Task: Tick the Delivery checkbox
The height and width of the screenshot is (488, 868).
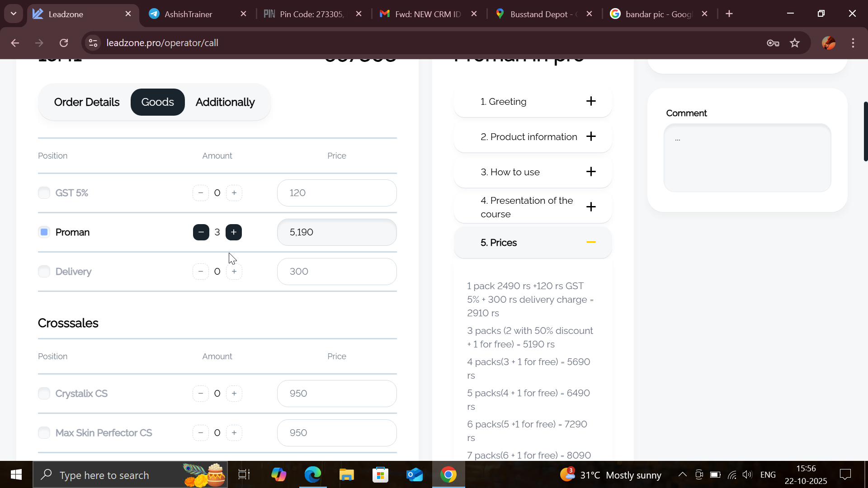Action: coord(44,272)
